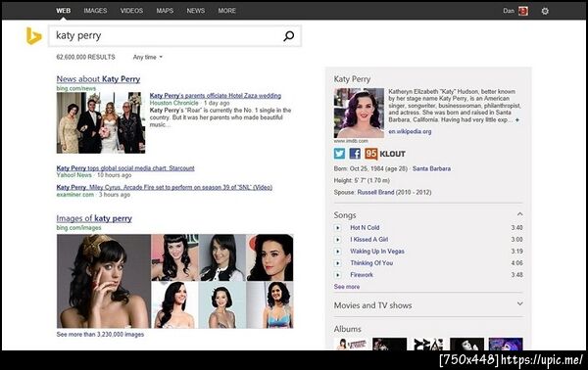Expand the Movies and TV shows section
Screen dimensions: 588x370
pos(519,303)
